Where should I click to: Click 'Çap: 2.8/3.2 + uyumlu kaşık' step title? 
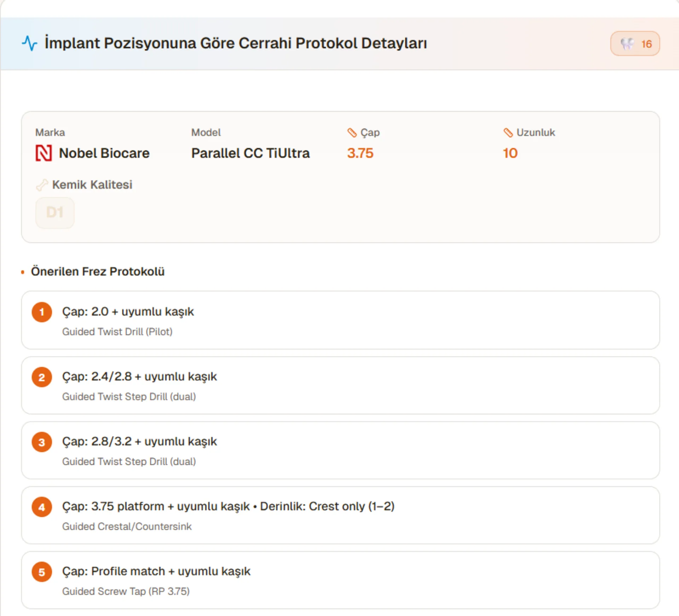pyautogui.click(x=140, y=442)
